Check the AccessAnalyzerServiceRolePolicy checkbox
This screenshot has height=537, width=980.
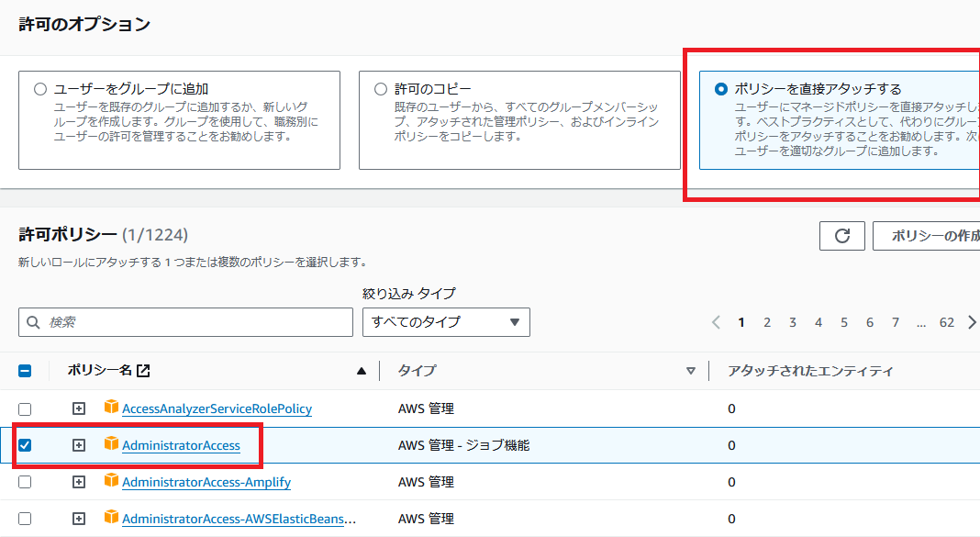pyautogui.click(x=25, y=408)
